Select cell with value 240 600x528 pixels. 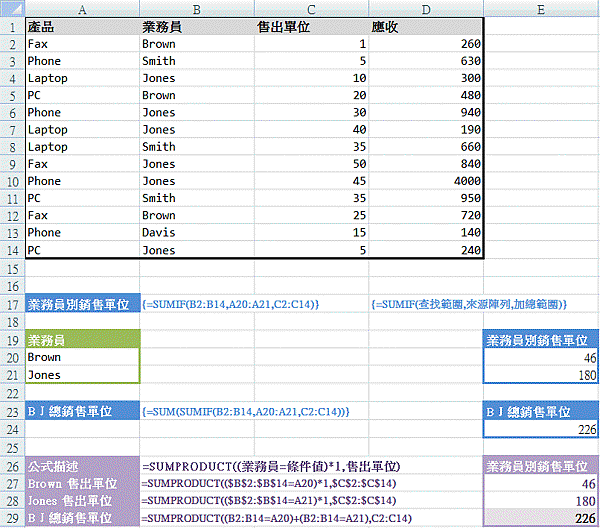pyautogui.click(x=426, y=250)
